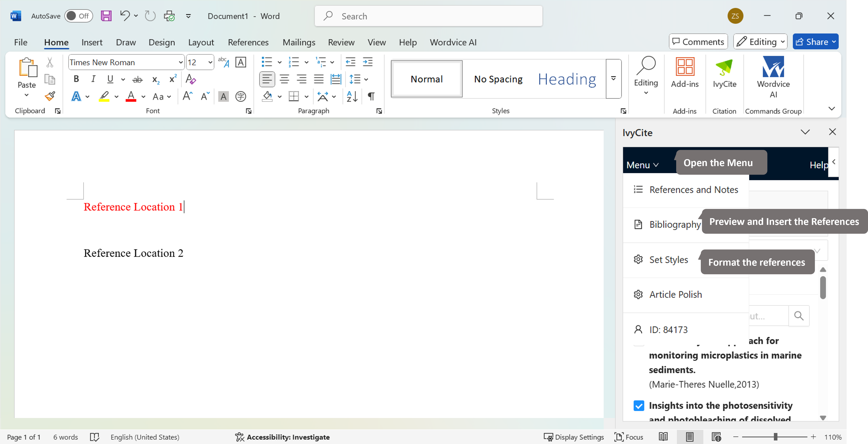868x444 pixels.
Task: Click the Format Painter brush icon
Action: (50, 97)
